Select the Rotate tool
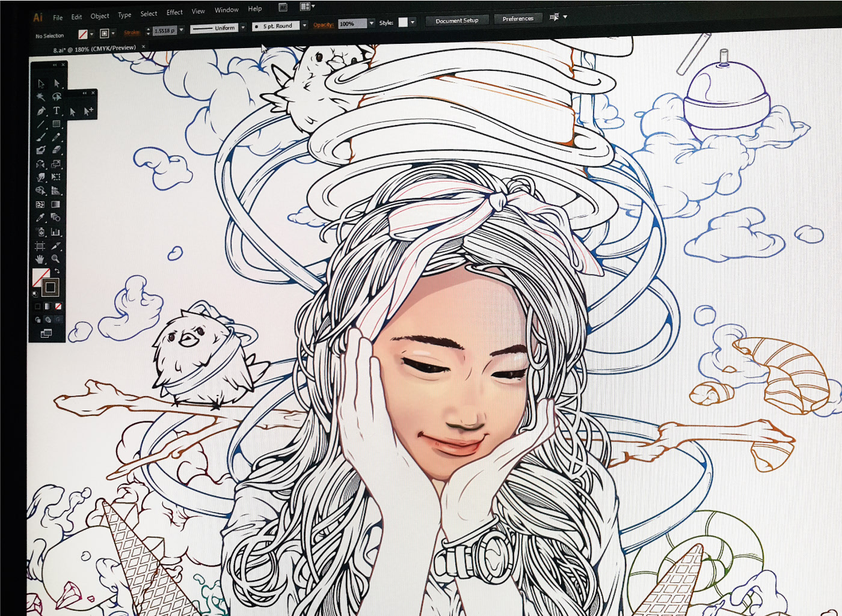Viewport: 842px width, 616px height. (41, 164)
